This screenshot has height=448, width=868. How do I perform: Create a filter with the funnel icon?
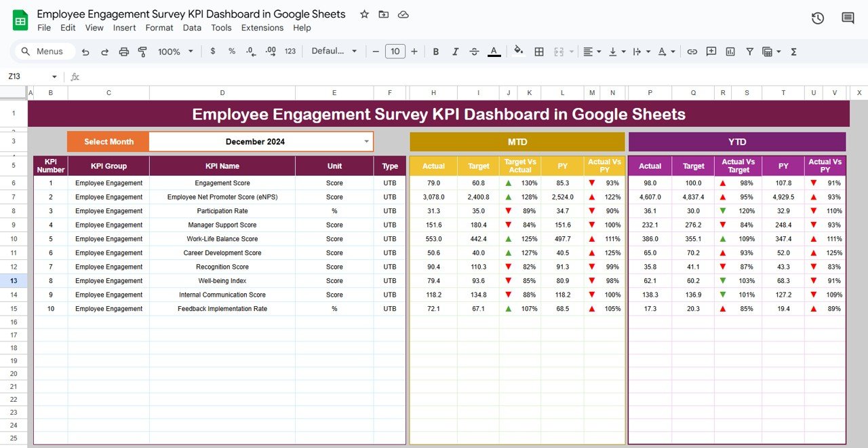[x=749, y=51]
